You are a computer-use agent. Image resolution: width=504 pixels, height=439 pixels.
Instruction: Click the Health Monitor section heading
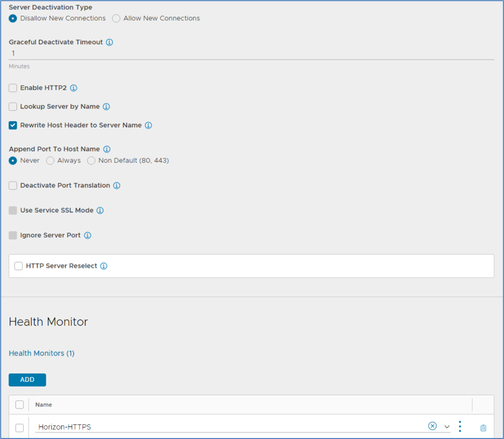pyautogui.click(x=48, y=322)
